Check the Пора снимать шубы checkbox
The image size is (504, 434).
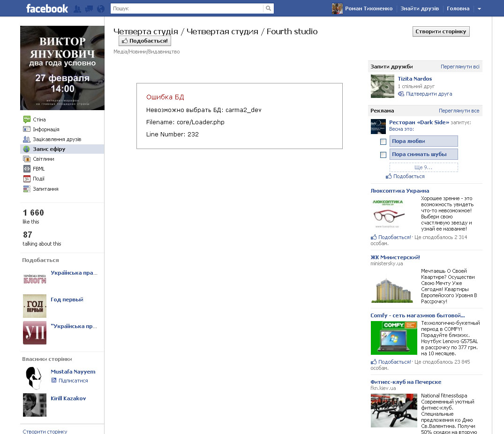click(383, 155)
